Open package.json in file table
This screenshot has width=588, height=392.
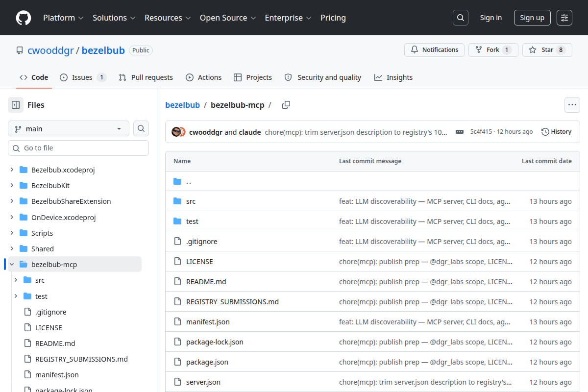tap(207, 362)
